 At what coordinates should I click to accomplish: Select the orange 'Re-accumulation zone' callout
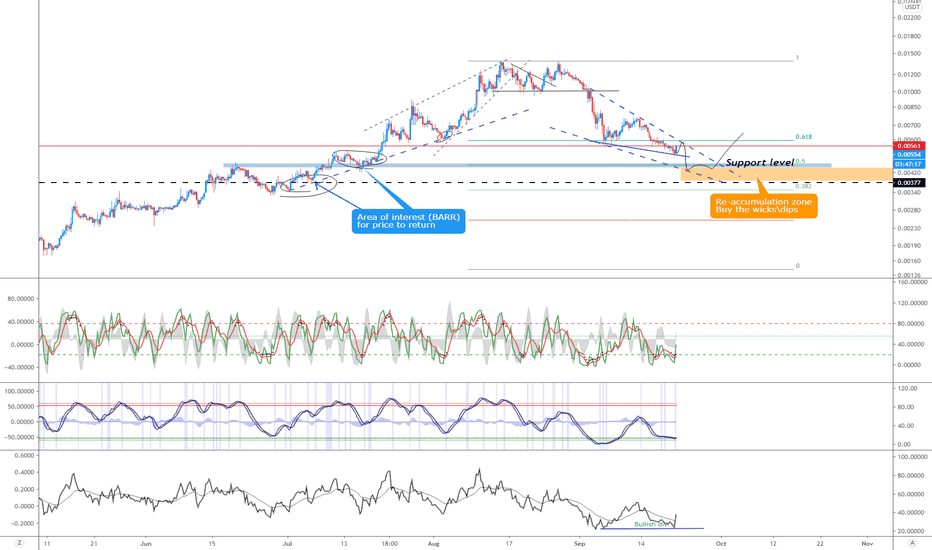point(763,206)
